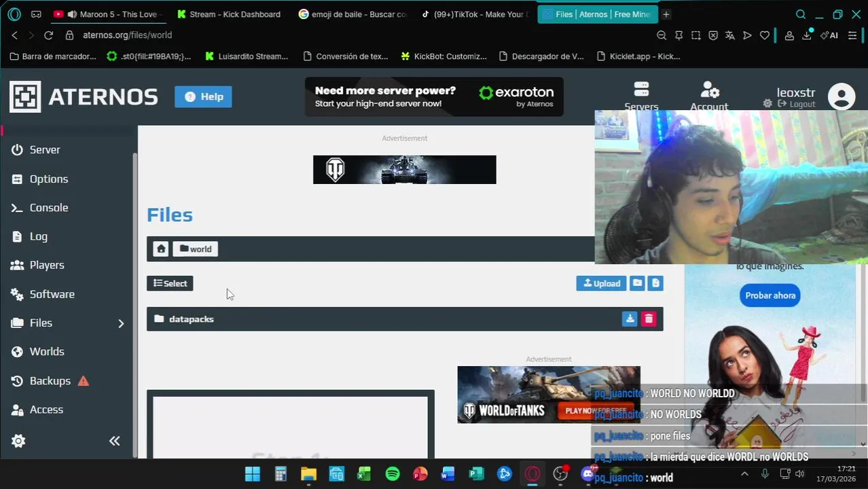
Task: Delete the datapacks folder
Action: click(x=649, y=319)
